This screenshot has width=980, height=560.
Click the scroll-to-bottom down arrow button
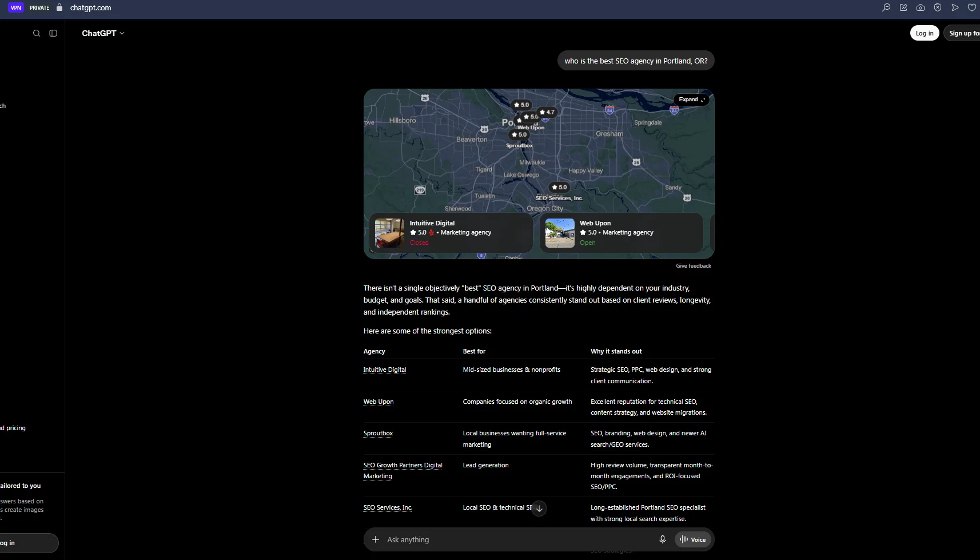(x=539, y=509)
